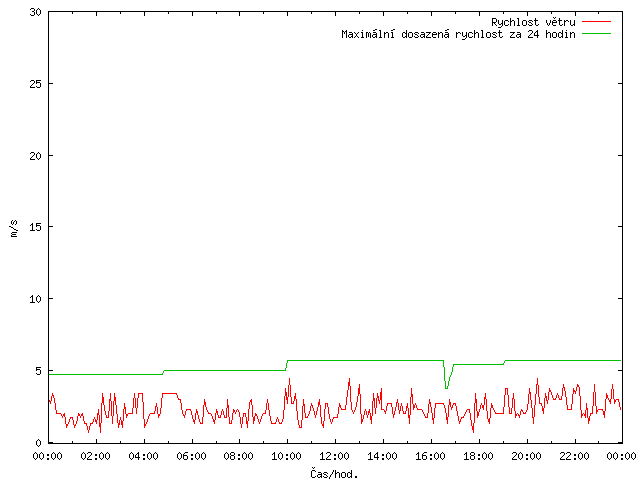Click the x-axis time label 12:00
The height and width of the screenshot is (480, 640).
click(334, 456)
